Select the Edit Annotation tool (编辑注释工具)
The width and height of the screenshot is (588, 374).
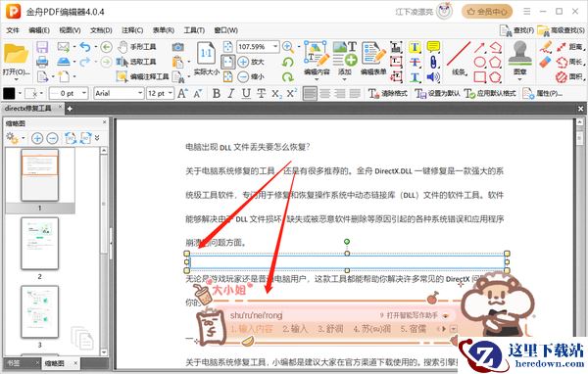pos(142,76)
